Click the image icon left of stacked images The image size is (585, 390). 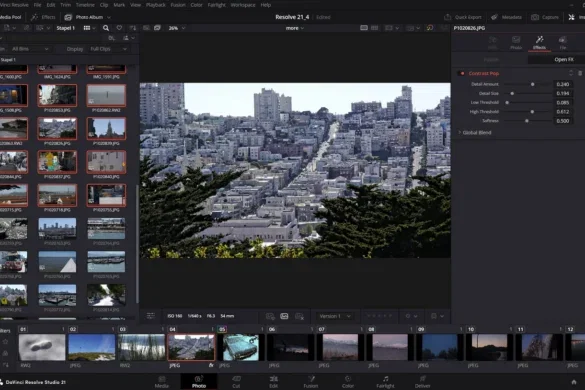tap(146, 28)
